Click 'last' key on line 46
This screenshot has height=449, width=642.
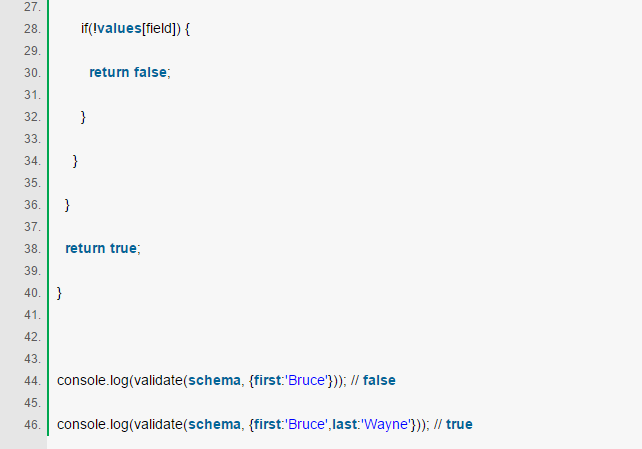[344, 424]
